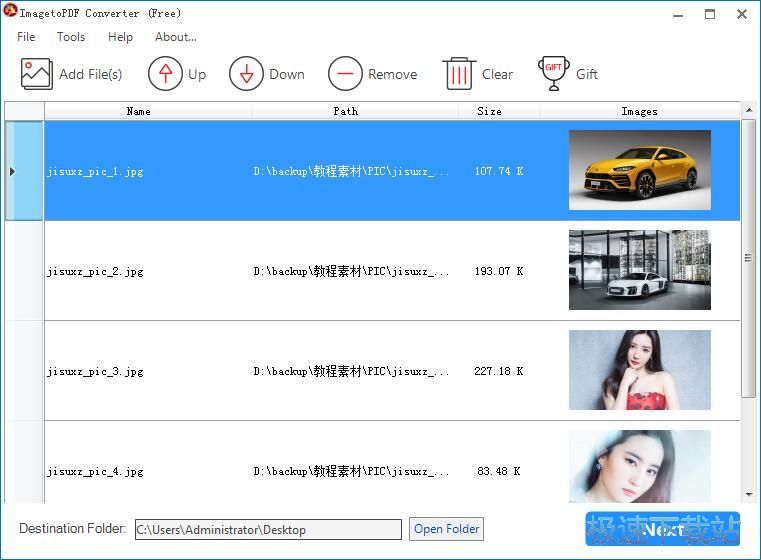Click the Down arrow icon
761x560 pixels.
[246, 74]
